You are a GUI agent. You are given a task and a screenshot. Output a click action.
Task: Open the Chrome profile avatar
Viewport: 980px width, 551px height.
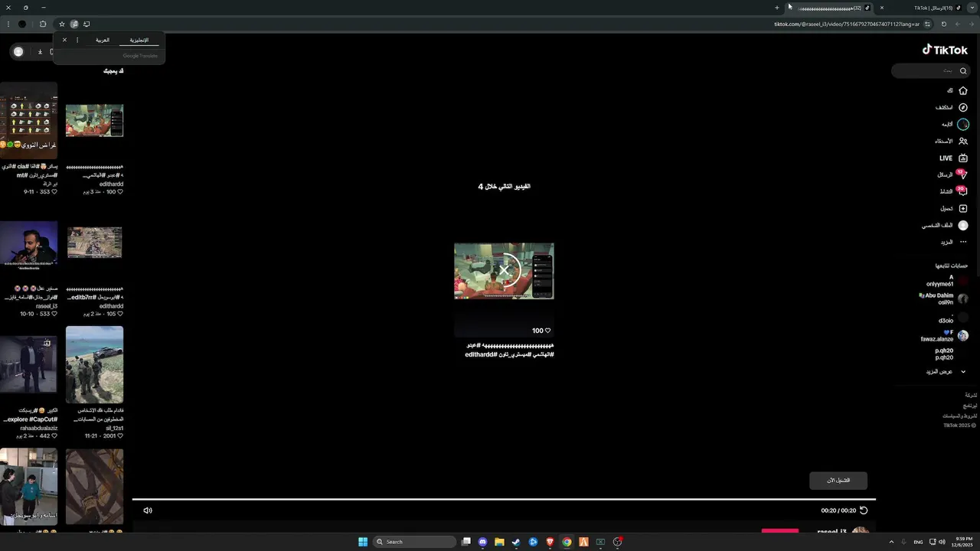pyautogui.click(x=22, y=24)
